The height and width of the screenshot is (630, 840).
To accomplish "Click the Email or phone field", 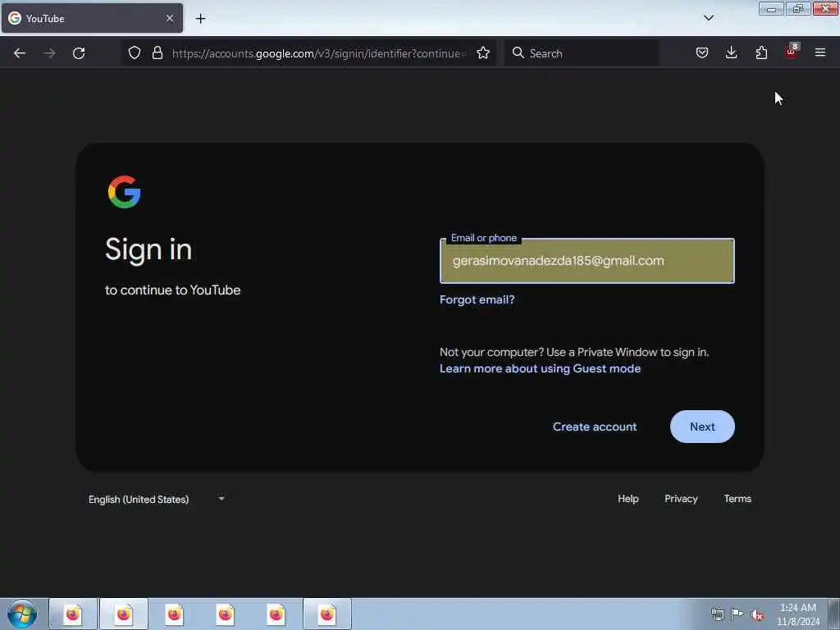I will (587, 261).
